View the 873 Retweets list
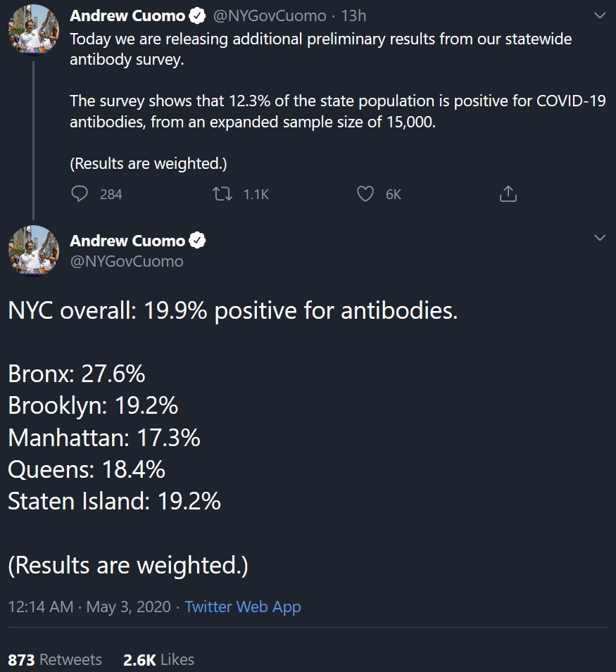 tap(55, 659)
